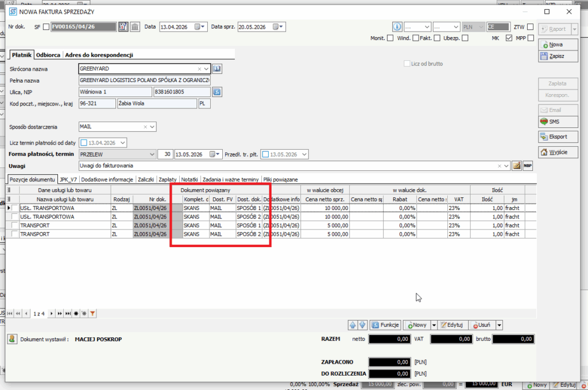Enable the SF checkbox

[46, 27]
